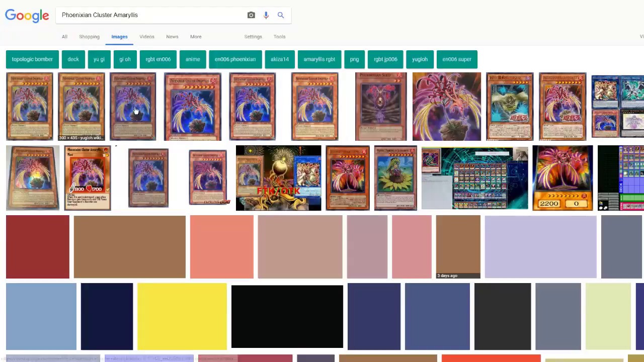The width and height of the screenshot is (644, 362).
Task: Open the yugioh.wiki 300 × 435 thumbnail
Action: (81, 107)
